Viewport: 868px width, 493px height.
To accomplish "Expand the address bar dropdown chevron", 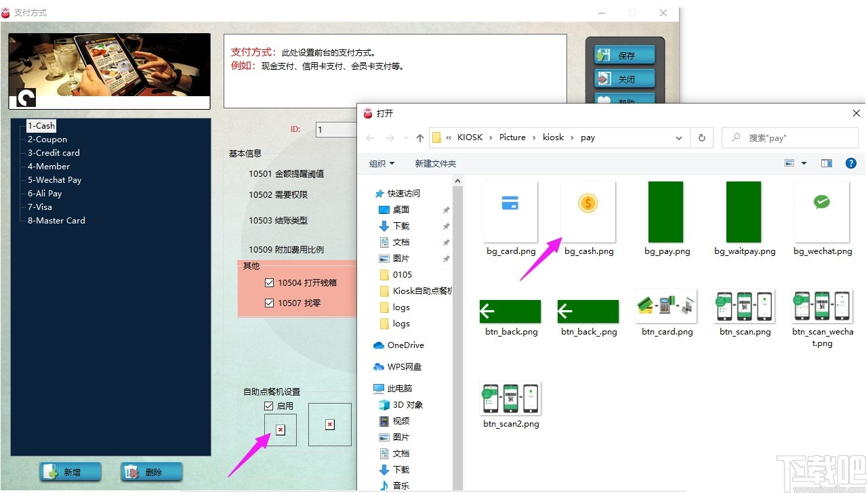I will coord(679,137).
